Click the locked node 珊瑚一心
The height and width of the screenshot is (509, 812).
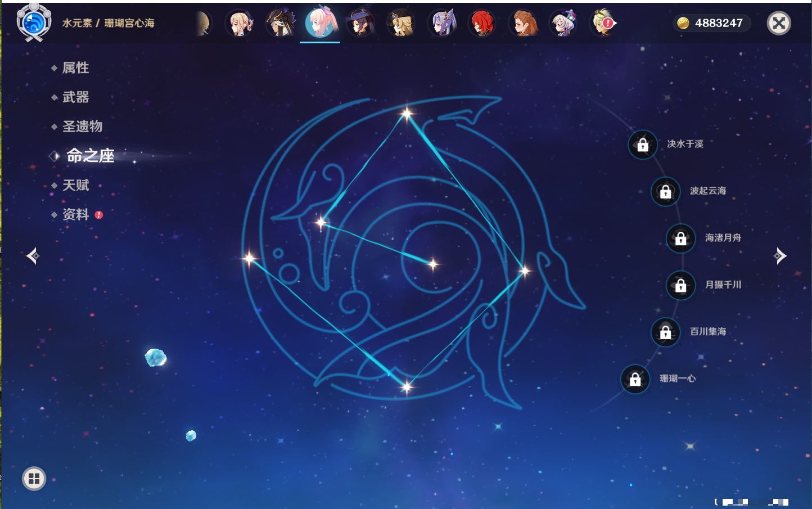(x=635, y=379)
